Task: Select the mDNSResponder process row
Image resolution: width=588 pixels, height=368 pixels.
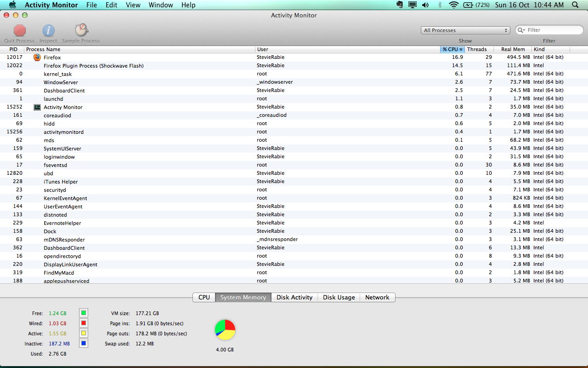Action: [x=294, y=240]
